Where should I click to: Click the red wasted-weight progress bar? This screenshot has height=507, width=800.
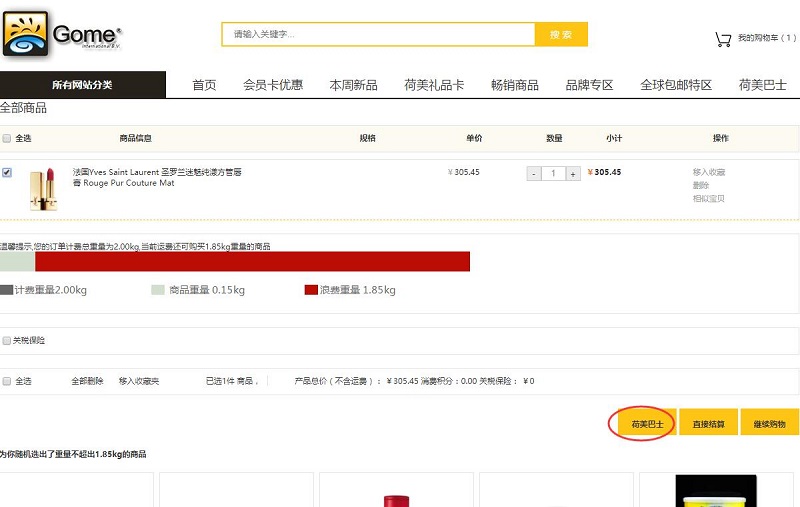[253, 261]
